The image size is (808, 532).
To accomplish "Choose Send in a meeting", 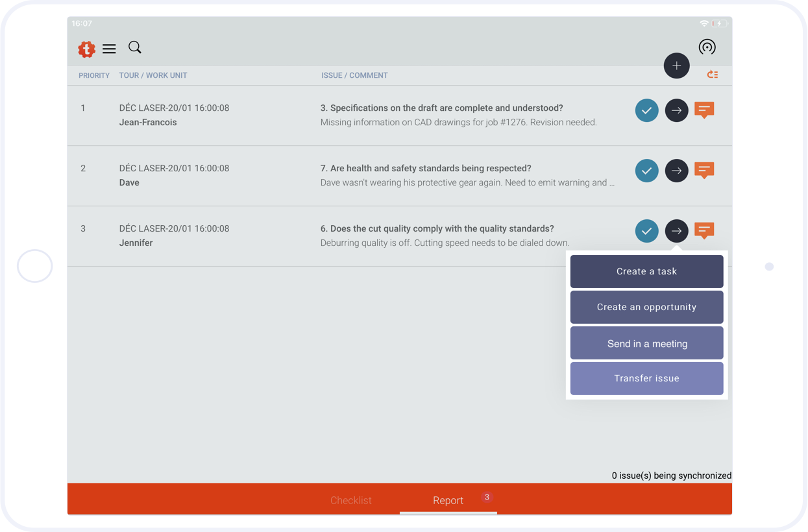I will (x=646, y=343).
